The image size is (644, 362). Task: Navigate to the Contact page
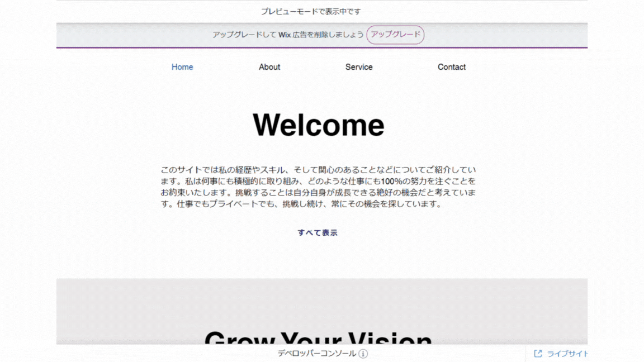pyautogui.click(x=451, y=67)
